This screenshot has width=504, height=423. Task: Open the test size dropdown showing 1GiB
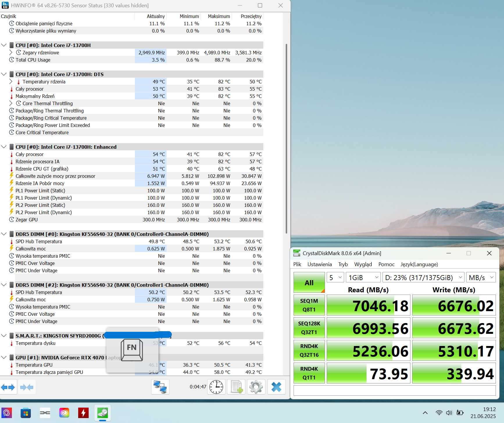[363, 277]
